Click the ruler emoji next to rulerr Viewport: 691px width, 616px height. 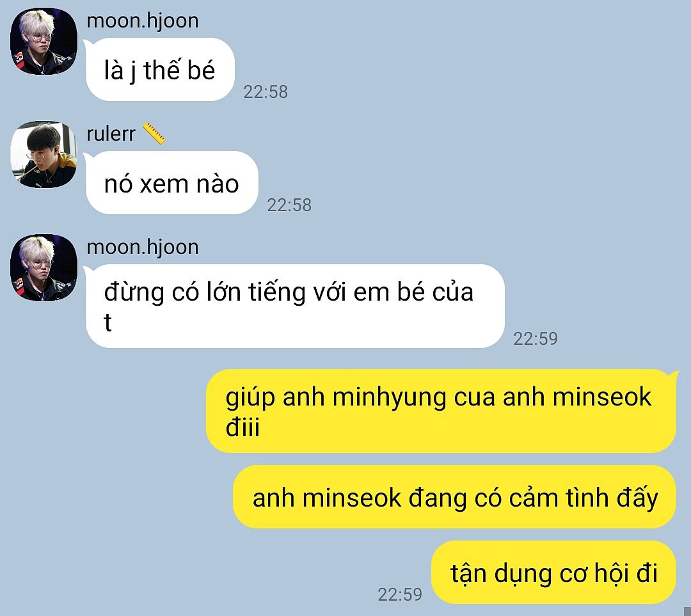(154, 134)
